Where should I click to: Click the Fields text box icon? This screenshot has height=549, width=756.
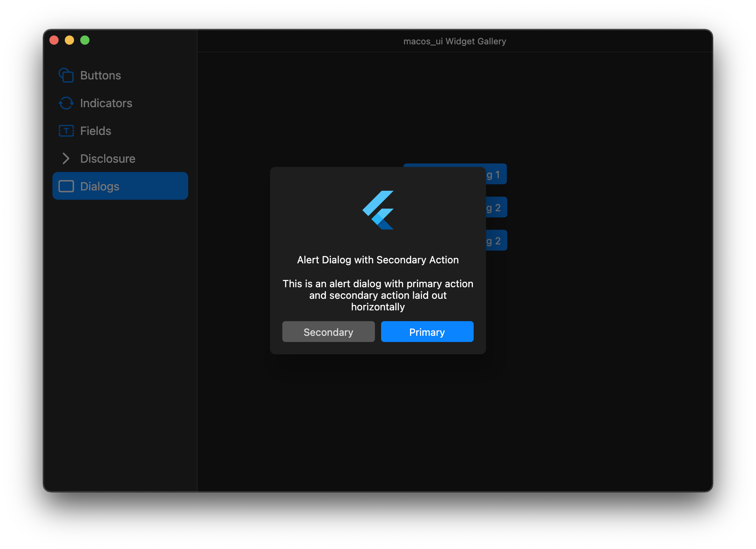point(66,131)
